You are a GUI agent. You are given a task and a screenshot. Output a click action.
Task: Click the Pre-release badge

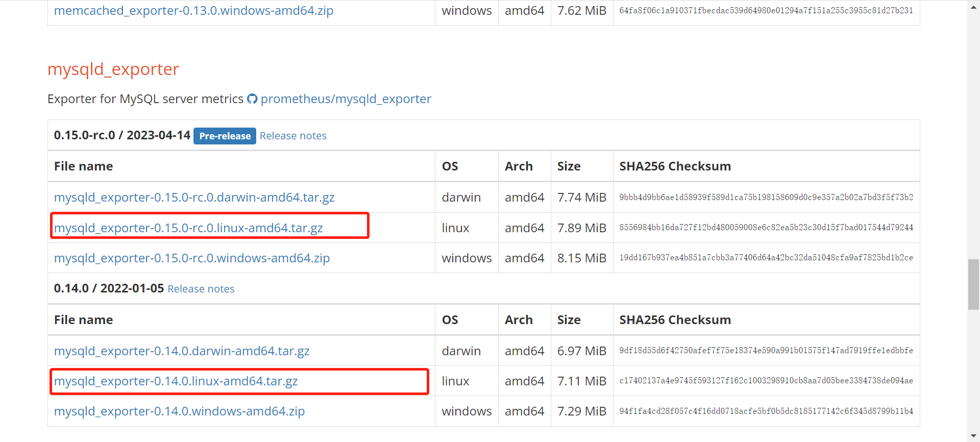pyautogui.click(x=225, y=136)
